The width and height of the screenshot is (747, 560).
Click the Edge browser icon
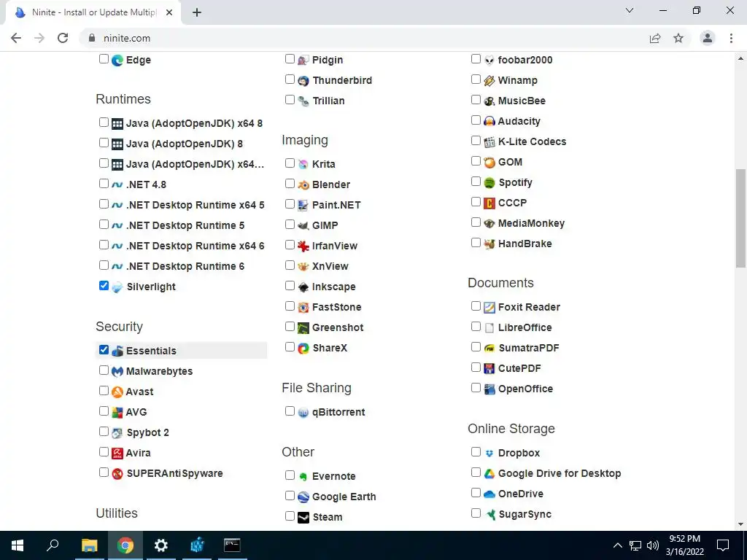tap(117, 61)
